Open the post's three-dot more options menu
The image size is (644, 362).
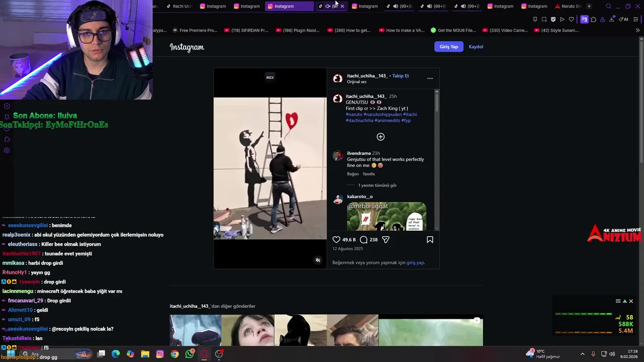point(430,78)
